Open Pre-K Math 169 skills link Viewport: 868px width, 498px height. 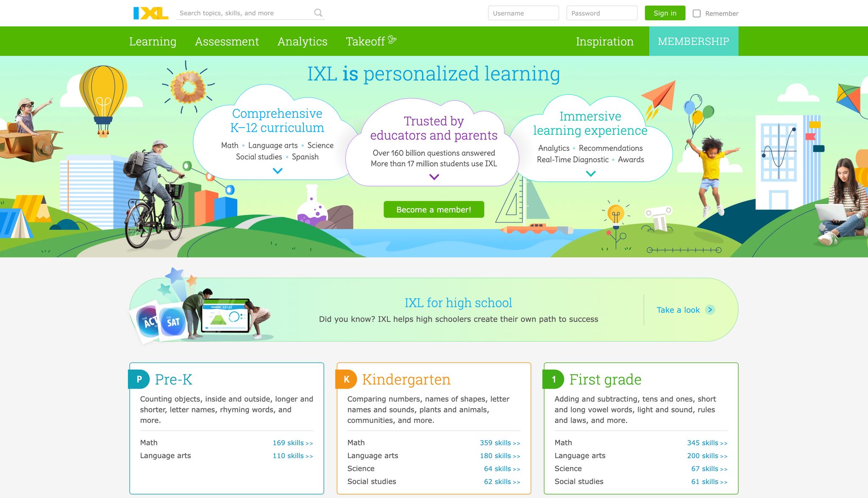(x=292, y=443)
